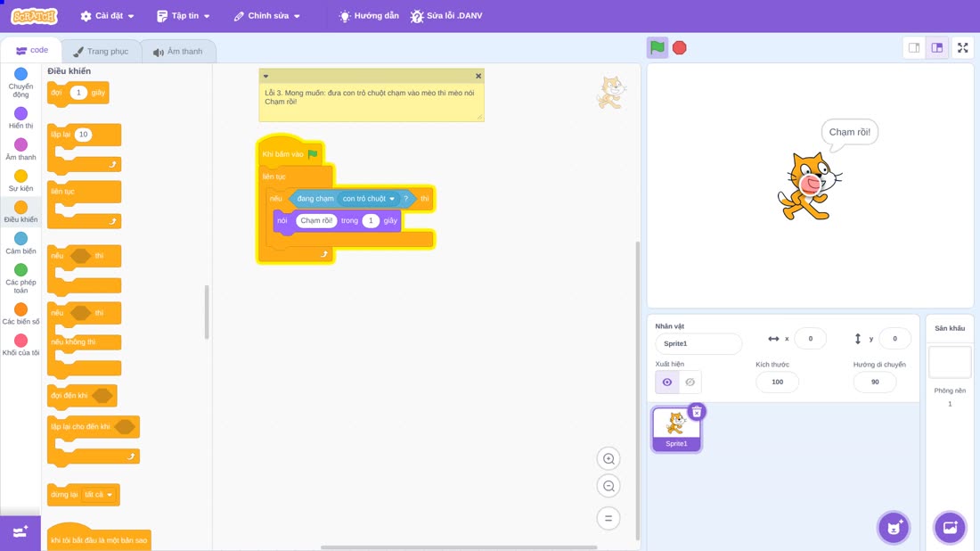The height and width of the screenshot is (551, 980).
Task: Select the Các biến số block category
Action: [20, 314]
